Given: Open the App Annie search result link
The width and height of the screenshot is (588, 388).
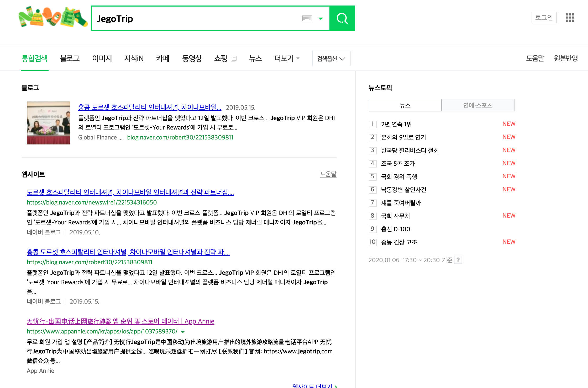Looking at the screenshot, I should pyautogui.click(x=120, y=321).
